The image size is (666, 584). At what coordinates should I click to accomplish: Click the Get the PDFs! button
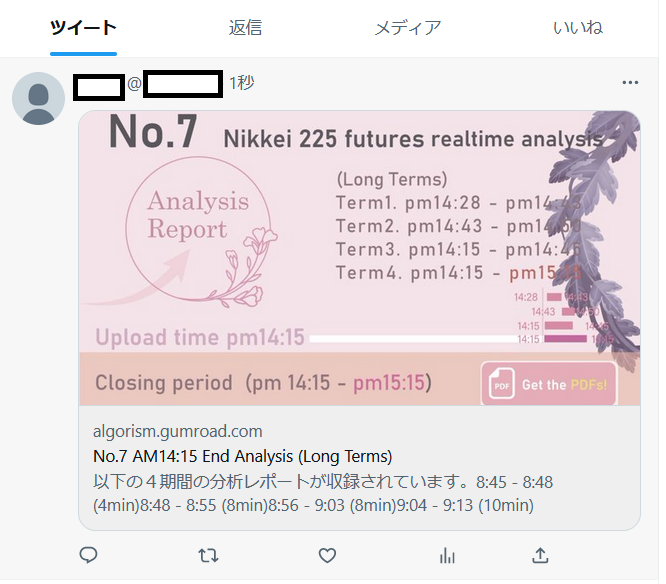point(549,384)
